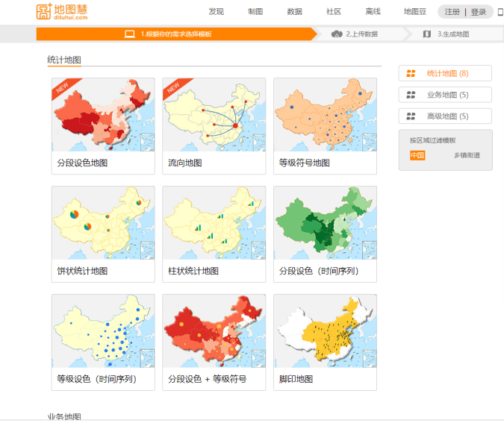Image resolution: width=504 pixels, height=423 pixels.
Task: Click the orange grid icon beside 统计地图
Action: (x=411, y=74)
